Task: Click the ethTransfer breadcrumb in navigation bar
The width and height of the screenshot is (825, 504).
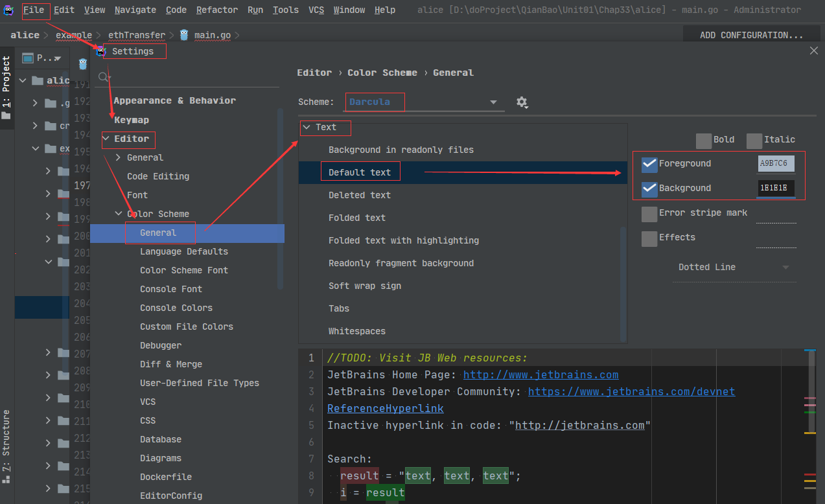Action: click(x=137, y=35)
